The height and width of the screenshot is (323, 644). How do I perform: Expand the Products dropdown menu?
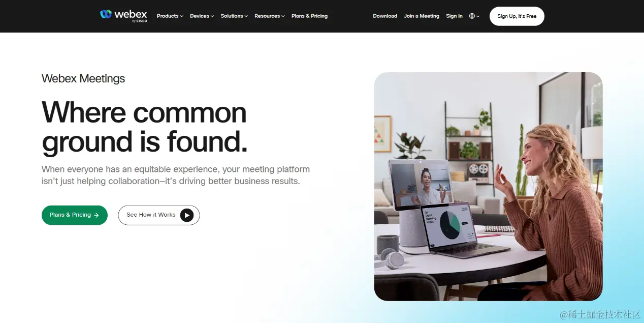170,16
